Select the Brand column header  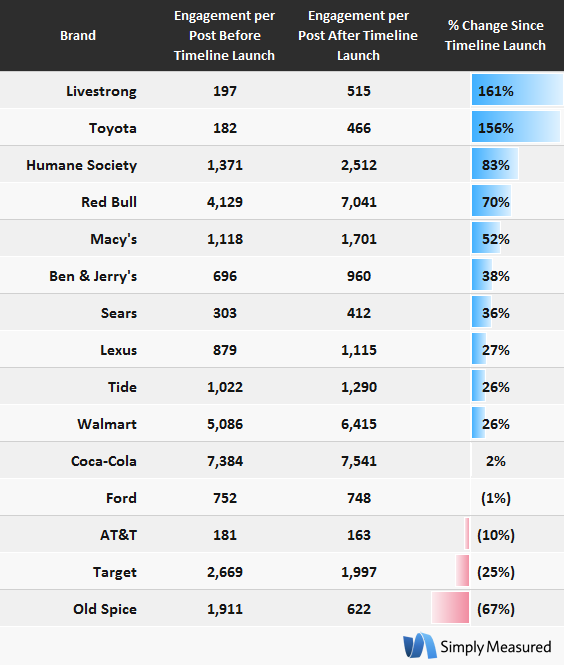78,35
